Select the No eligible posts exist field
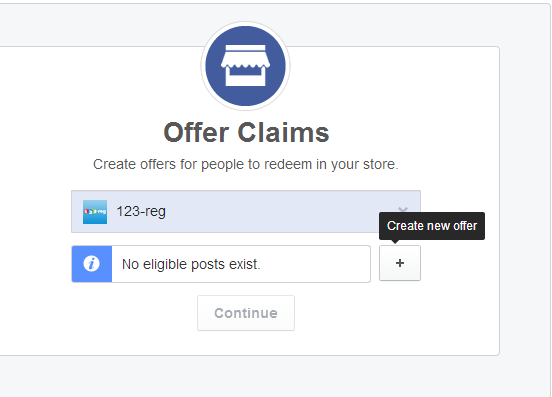The image size is (552, 397). (221, 264)
